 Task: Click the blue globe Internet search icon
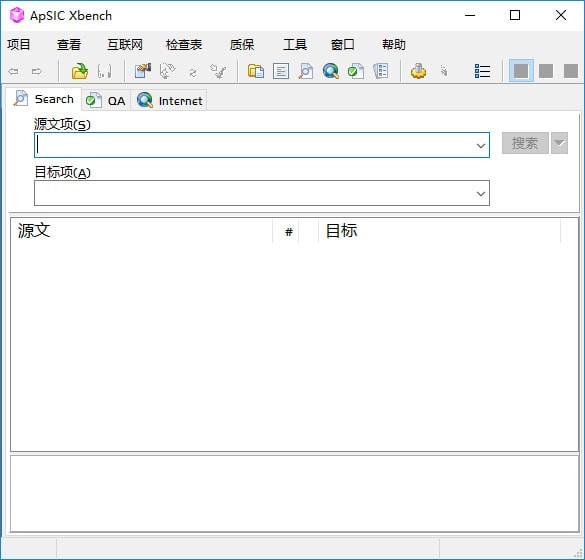coord(331,71)
